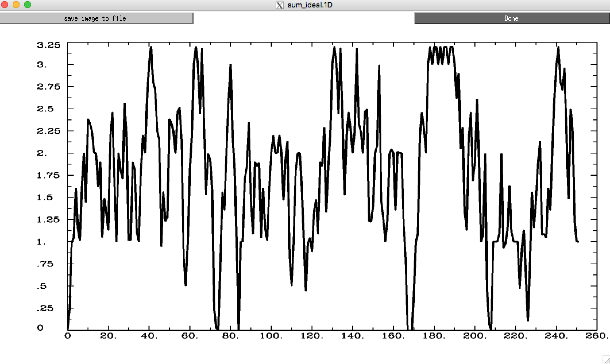Image resolution: width=610 pixels, height=364 pixels.
Task: Click the x-axis label 220.
Action: coord(516,336)
